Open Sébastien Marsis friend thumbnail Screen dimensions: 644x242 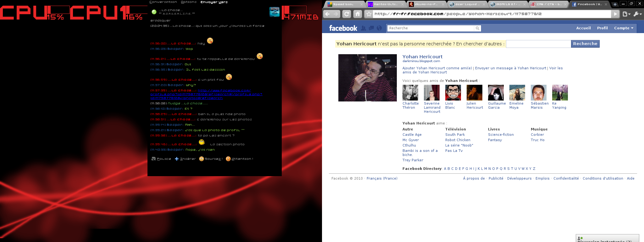click(x=539, y=93)
